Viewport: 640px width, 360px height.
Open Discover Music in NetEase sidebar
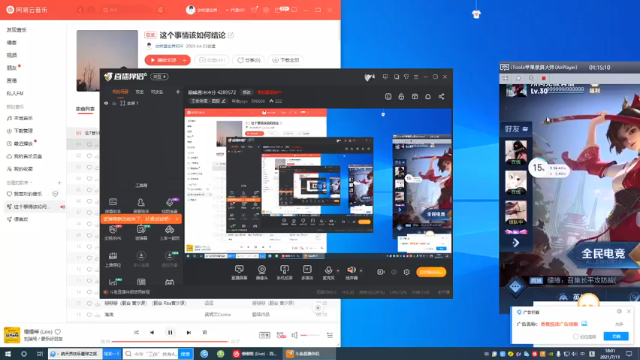coord(17,30)
